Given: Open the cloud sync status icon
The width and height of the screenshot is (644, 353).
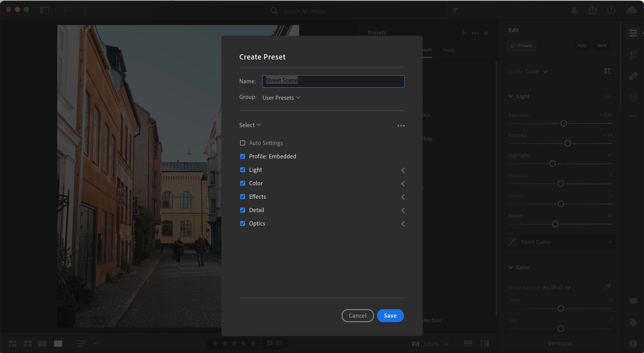Looking at the screenshot, I should tap(631, 10).
